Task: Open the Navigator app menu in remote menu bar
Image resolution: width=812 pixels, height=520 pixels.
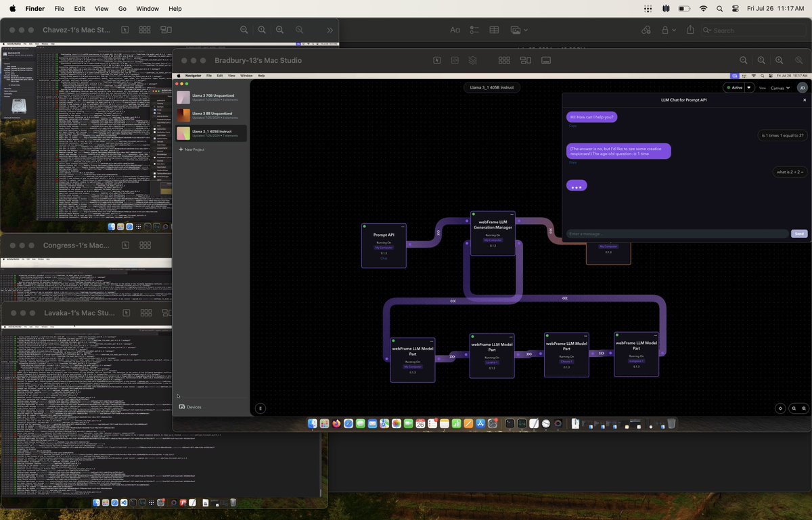Action: (x=193, y=76)
